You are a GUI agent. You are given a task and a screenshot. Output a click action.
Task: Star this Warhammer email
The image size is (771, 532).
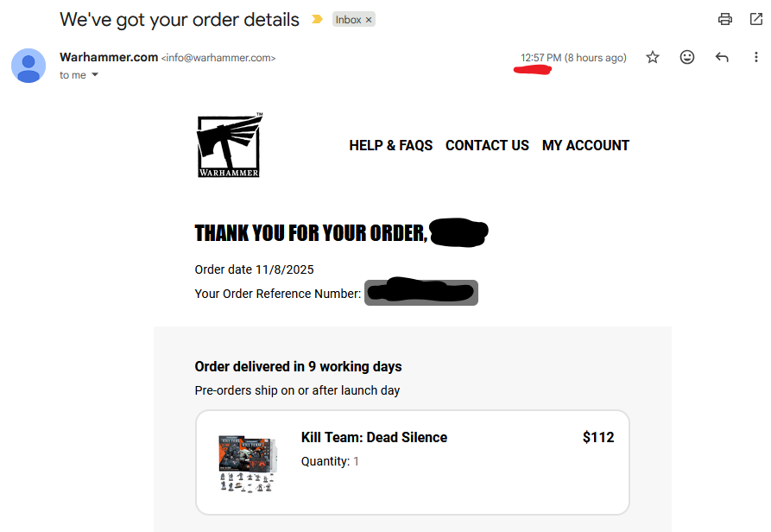[653, 58]
